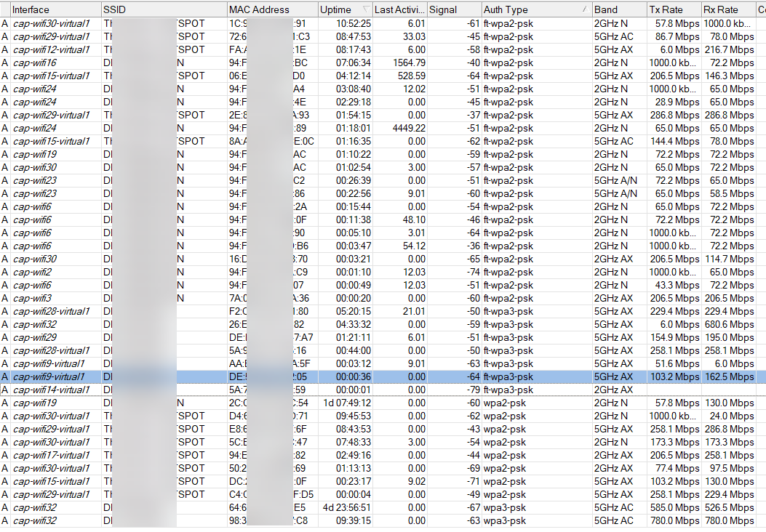Click uptime value 08:47:53
766x532 pixels.
[x=354, y=36]
